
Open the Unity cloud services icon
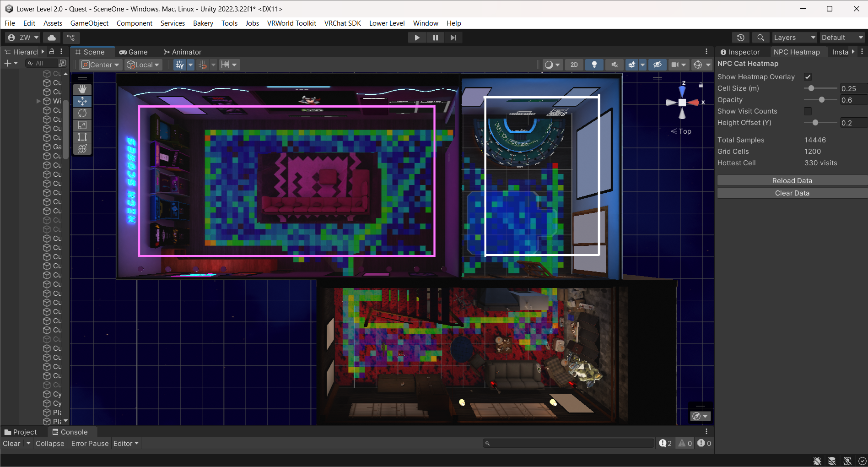coord(52,38)
